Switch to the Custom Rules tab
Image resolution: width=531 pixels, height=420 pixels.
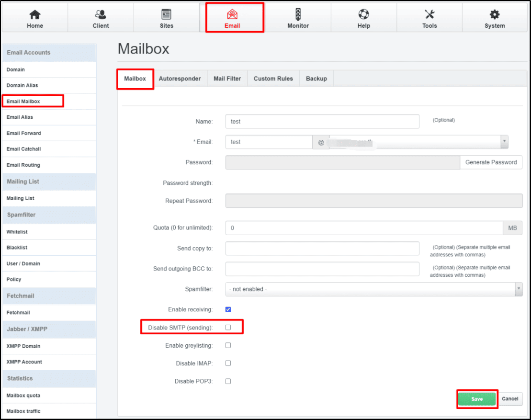273,79
